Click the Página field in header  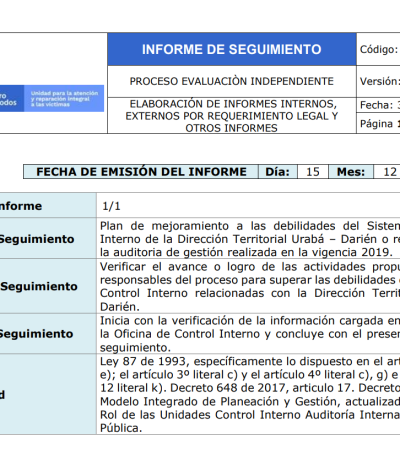pyautogui.click(x=378, y=123)
